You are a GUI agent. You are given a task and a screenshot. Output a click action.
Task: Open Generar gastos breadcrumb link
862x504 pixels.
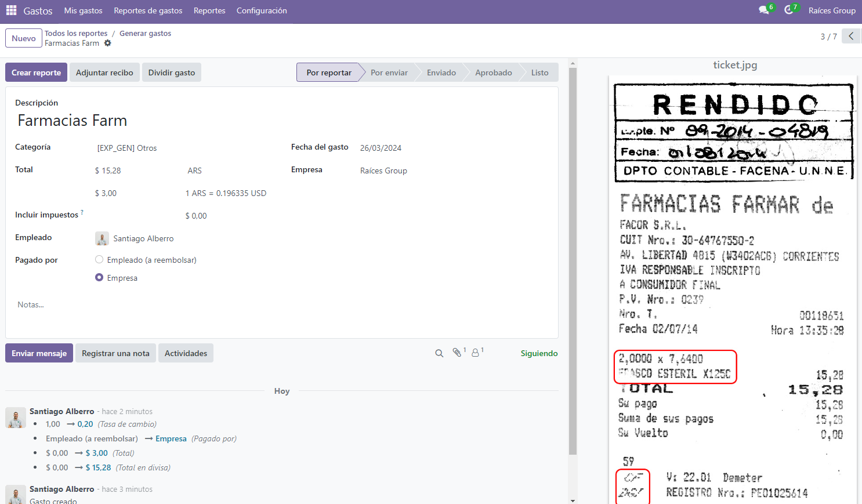point(145,33)
